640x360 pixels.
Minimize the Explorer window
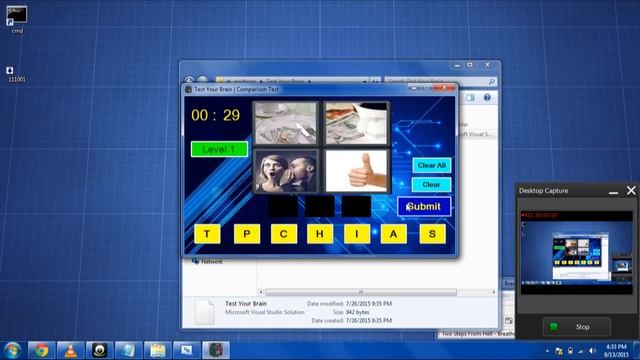tap(457, 65)
